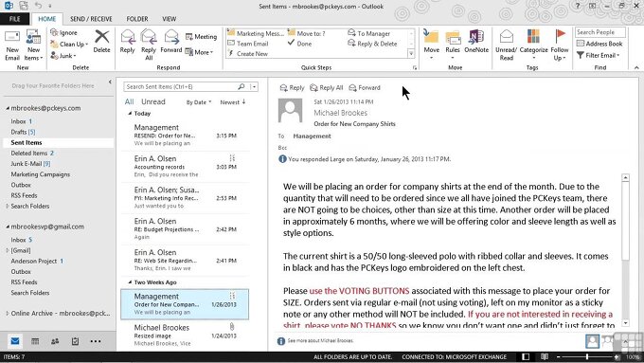Toggle Unread/Read status
Image resolution: width=644 pixels, height=363 pixels.
[x=506, y=45]
